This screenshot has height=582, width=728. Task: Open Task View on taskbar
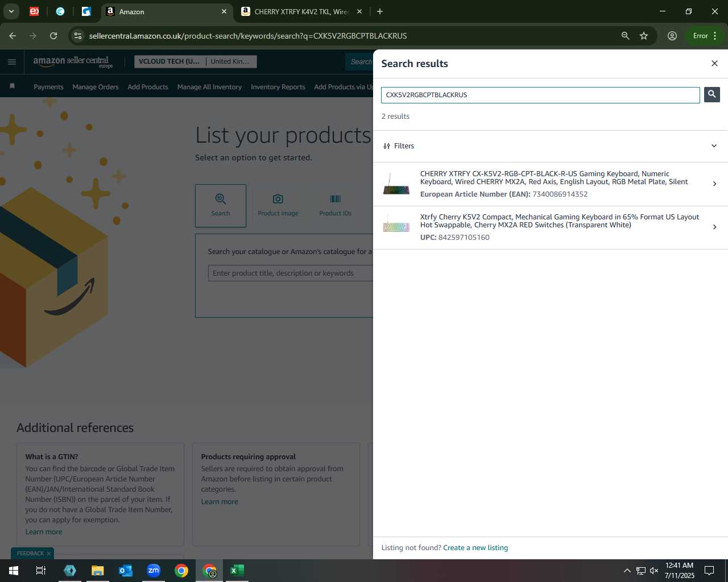click(41, 571)
